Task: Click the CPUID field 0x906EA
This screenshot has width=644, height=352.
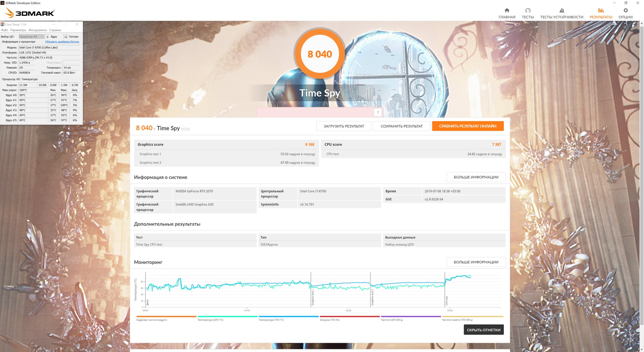Action: pos(28,73)
